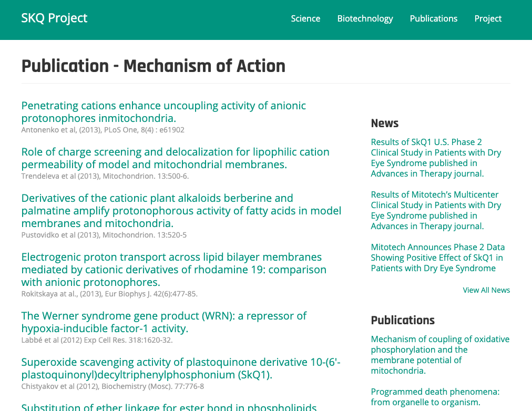Select the Publications navigation item
This screenshot has width=532, height=411.
(x=434, y=18)
